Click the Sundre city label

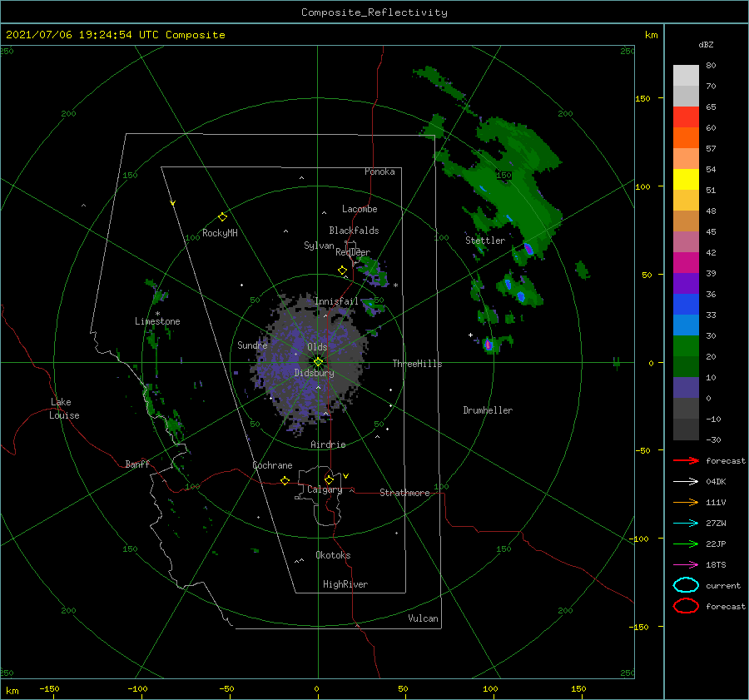[x=253, y=345]
